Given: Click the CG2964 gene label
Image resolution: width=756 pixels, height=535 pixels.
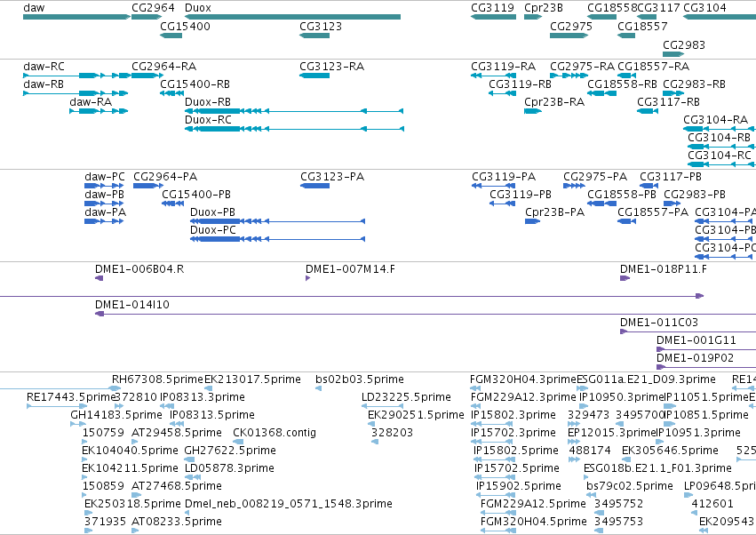Looking at the screenshot, I should pyautogui.click(x=153, y=8).
